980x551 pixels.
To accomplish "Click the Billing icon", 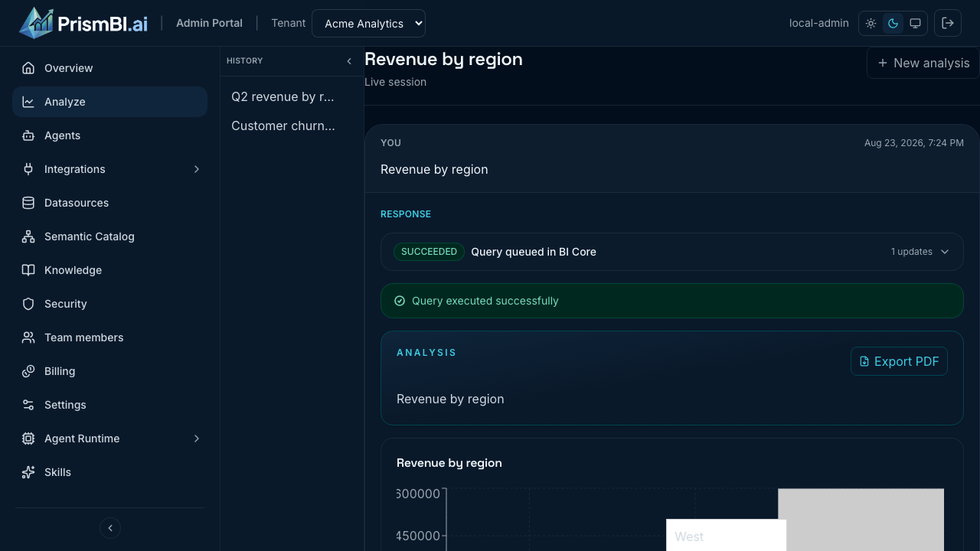I will click(x=28, y=371).
